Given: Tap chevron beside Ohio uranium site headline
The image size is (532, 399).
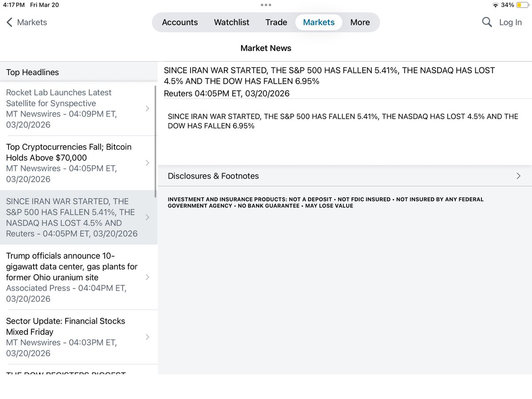Looking at the screenshot, I should (148, 277).
